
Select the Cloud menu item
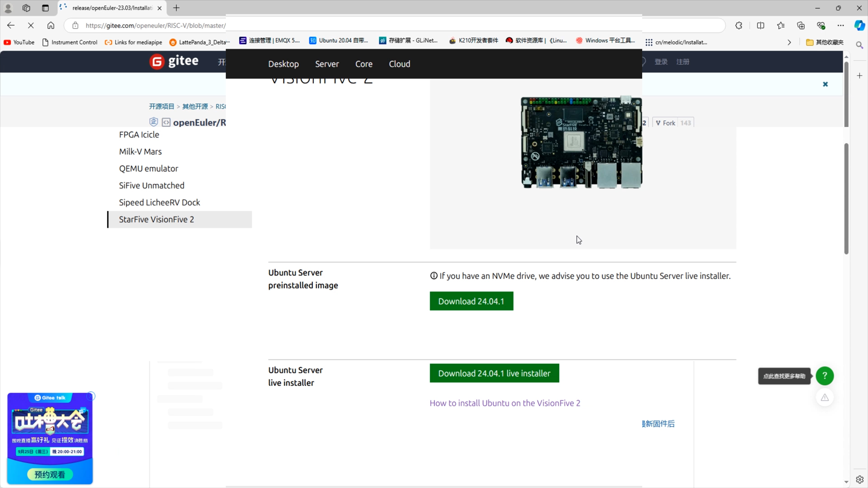(x=399, y=64)
